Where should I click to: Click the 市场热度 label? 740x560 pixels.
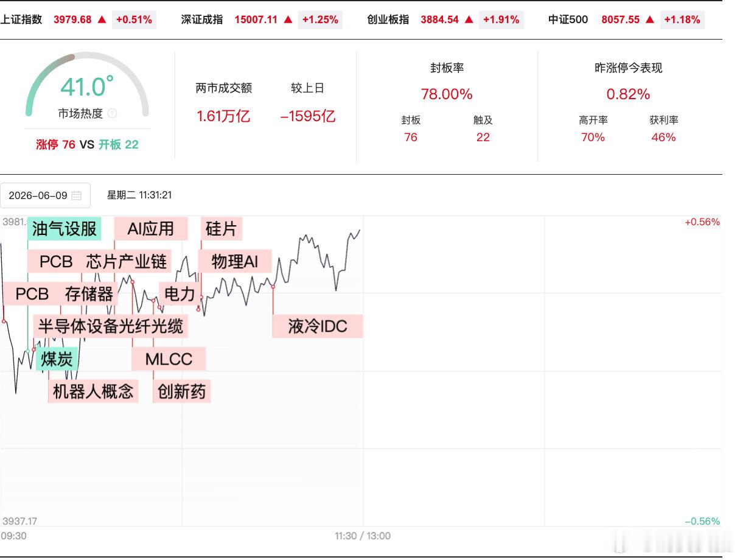click(x=80, y=113)
